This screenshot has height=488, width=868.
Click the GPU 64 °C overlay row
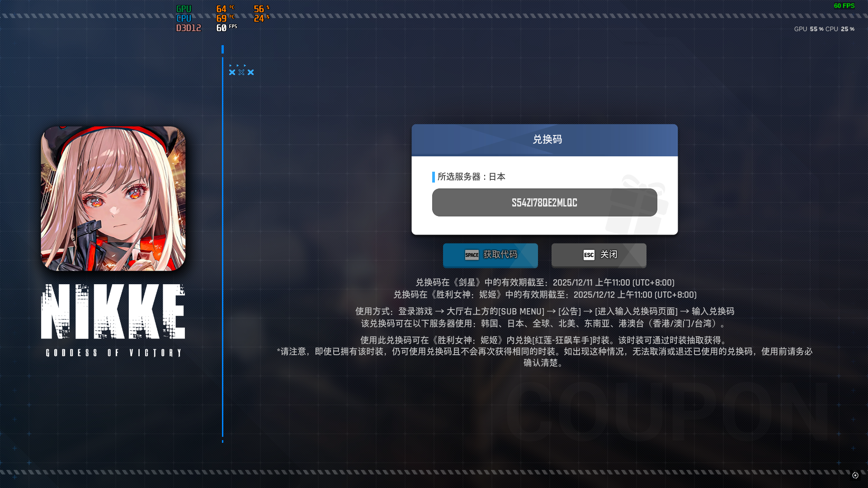coord(223,9)
